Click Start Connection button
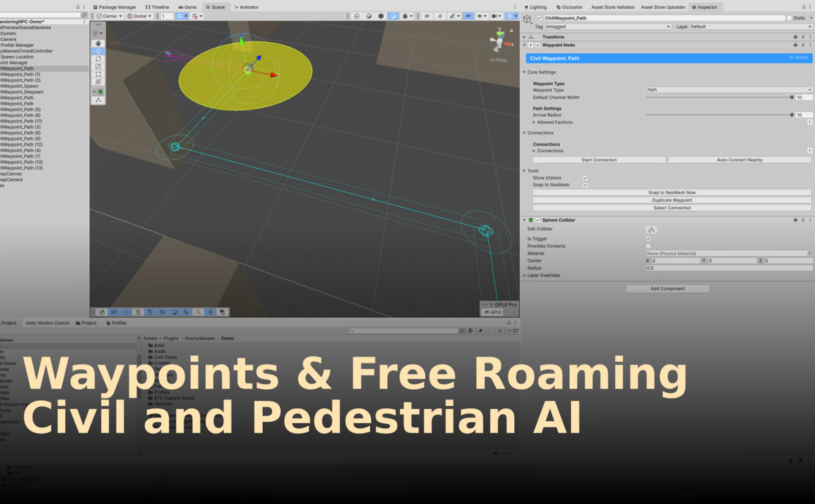Viewport: 815px width, 504px height. [x=599, y=160]
